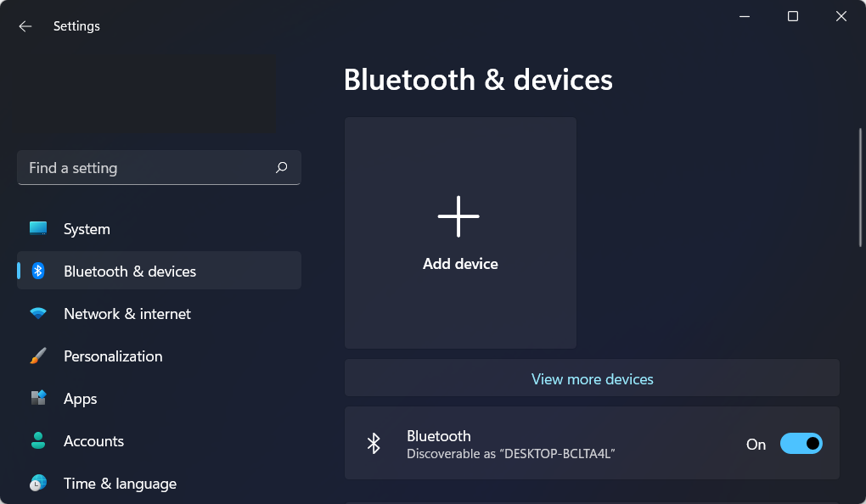Open Accounts settings from the sidebar
Image resolution: width=866 pixels, height=504 pixels.
click(x=93, y=440)
